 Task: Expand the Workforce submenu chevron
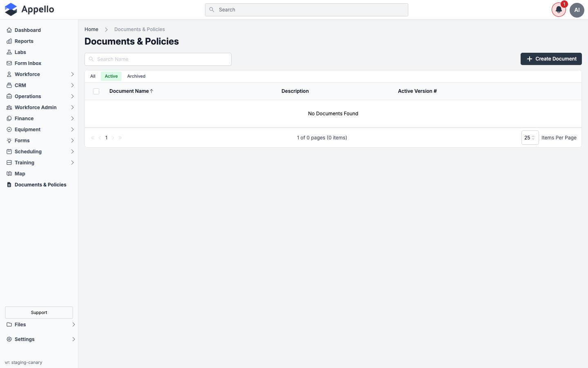point(72,74)
